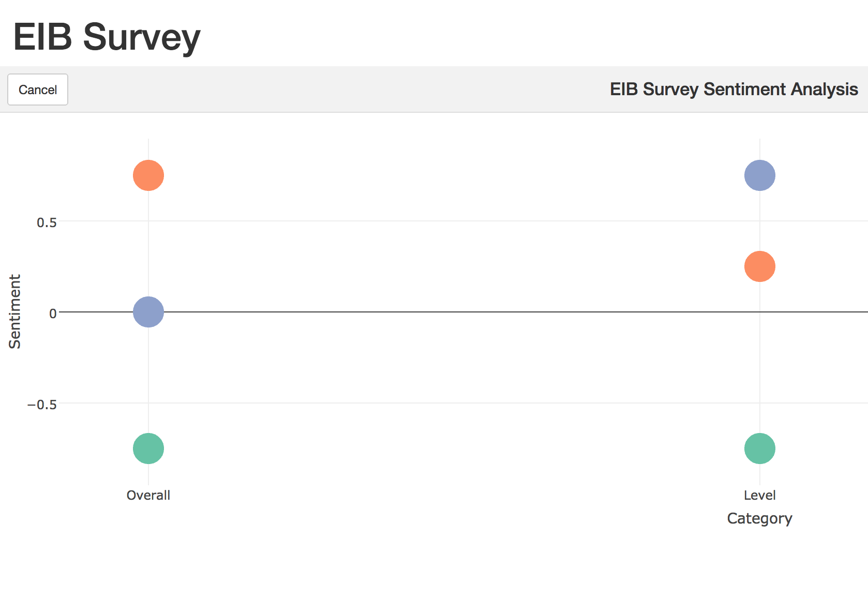The image size is (868, 597).
Task: Click the green dot in Level column
Action: (760, 449)
